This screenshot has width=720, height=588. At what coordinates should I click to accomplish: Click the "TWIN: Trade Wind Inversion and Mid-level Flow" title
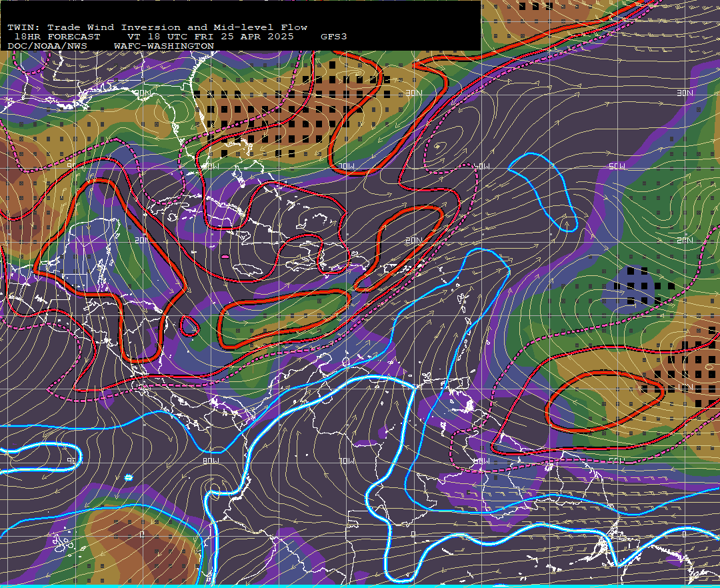(x=157, y=27)
